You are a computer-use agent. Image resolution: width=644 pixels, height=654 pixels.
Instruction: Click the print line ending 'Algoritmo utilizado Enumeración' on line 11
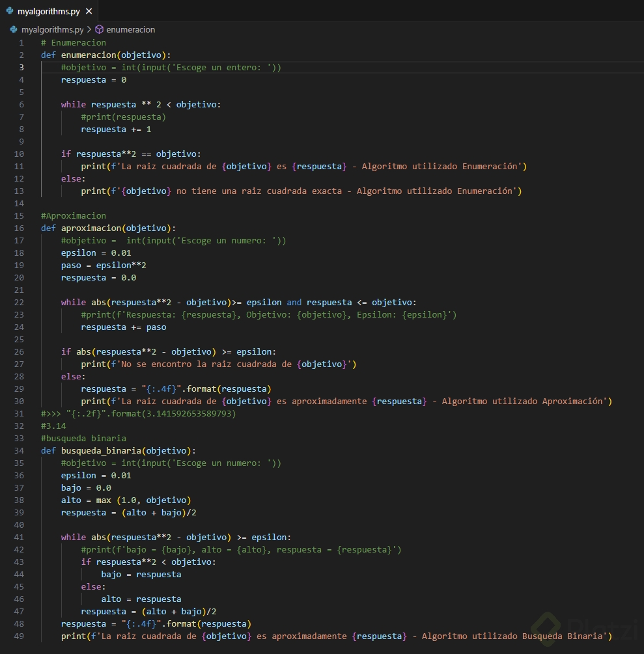tap(304, 167)
